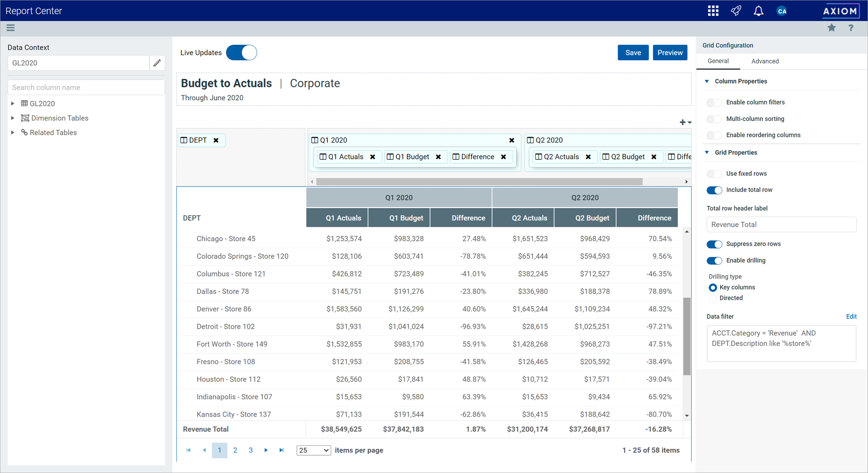Click the rocket quick launch icon
Image resolution: width=868 pixels, height=473 pixels.
(736, 11)
